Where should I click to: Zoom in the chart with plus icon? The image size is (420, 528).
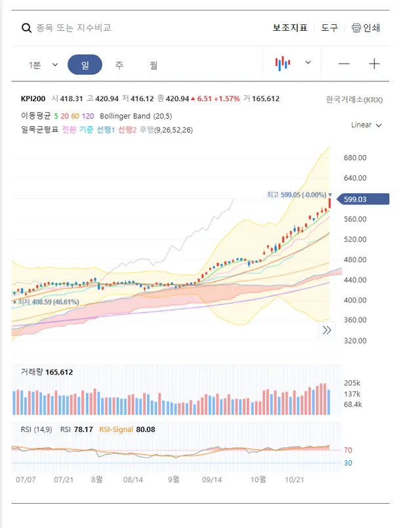point(374,64)
